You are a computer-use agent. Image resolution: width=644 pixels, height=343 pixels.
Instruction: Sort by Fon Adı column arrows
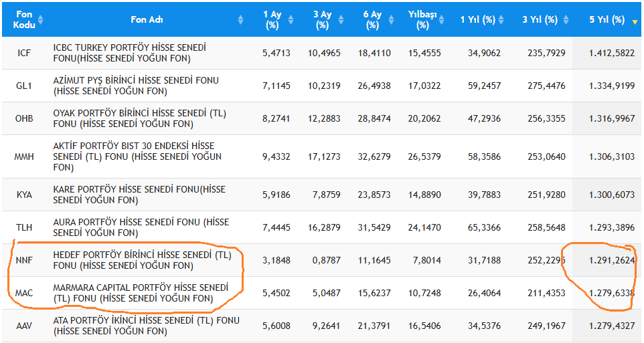click(x=241, y=19)
